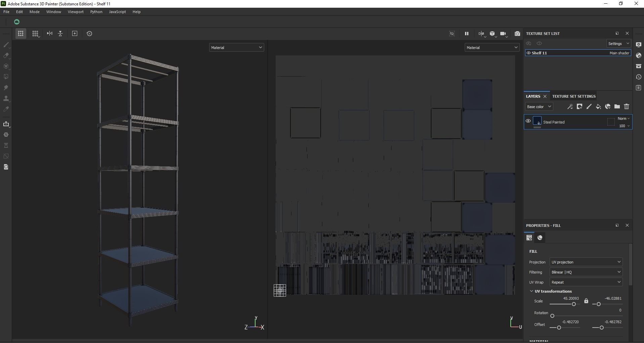Open the History icon in right dock
This screenshot has width=644, height=343.
639,77
